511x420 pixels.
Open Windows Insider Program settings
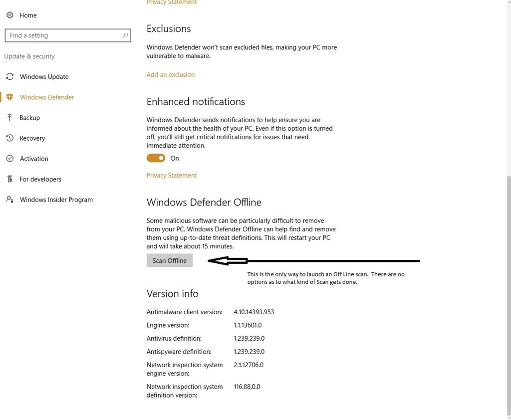[x=56, y=200]
